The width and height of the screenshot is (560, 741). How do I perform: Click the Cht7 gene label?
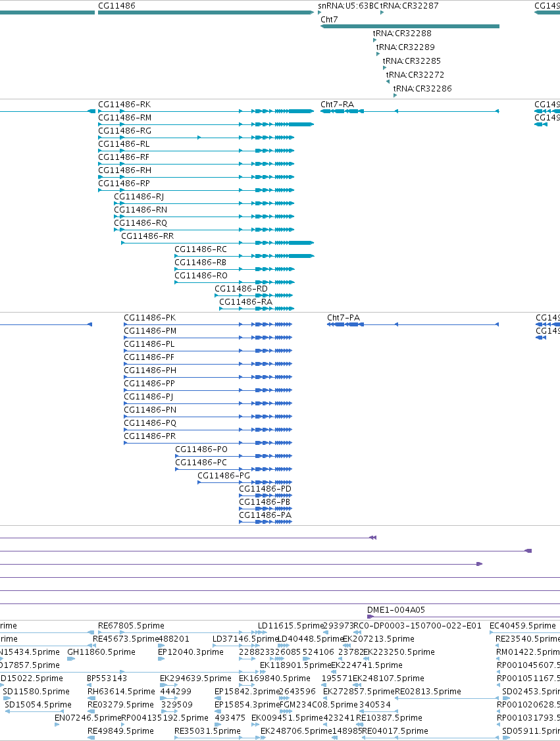point(329,19)
